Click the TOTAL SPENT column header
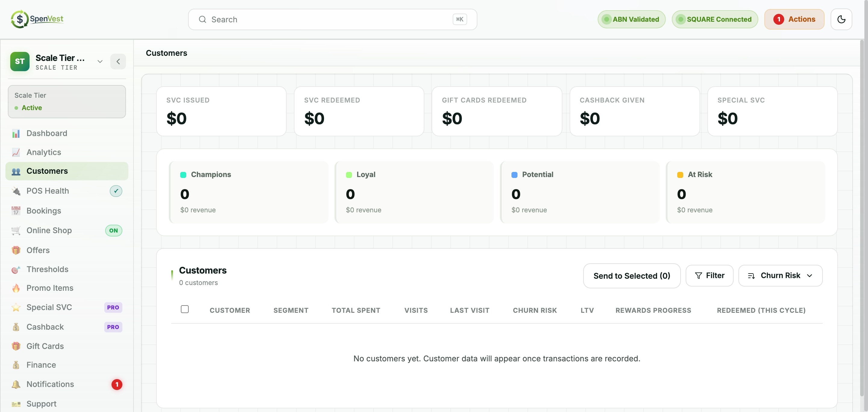 [356, 311]
